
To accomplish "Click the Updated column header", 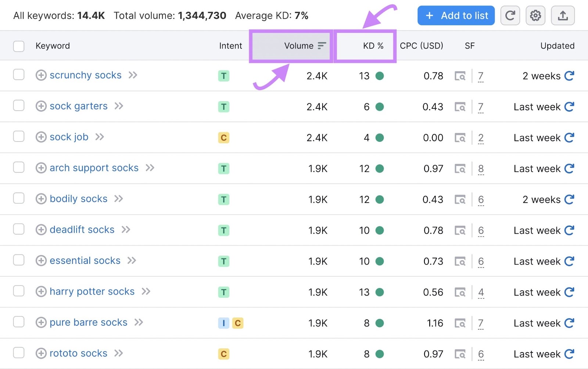I will [x=557, y=46].
